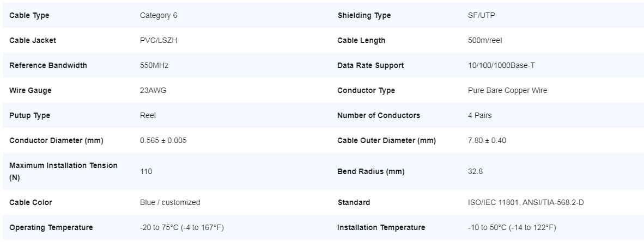Select the ISO/IEC 11801, ANSI/TIA-568.2-D standard text
The height and width of the screenshot is (242, 644).
(x=526, y=202)
